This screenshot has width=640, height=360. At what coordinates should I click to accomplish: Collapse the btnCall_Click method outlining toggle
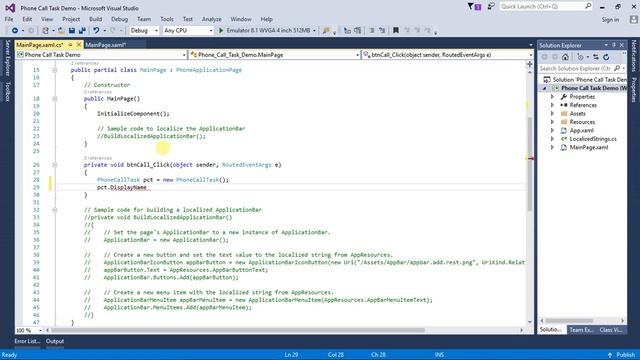54,165
